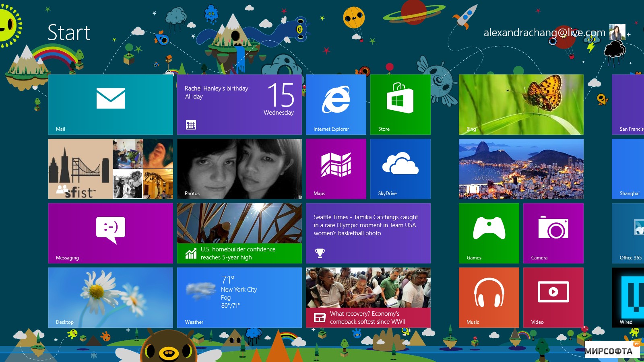Open the Wired tile

tap(628, 298)
